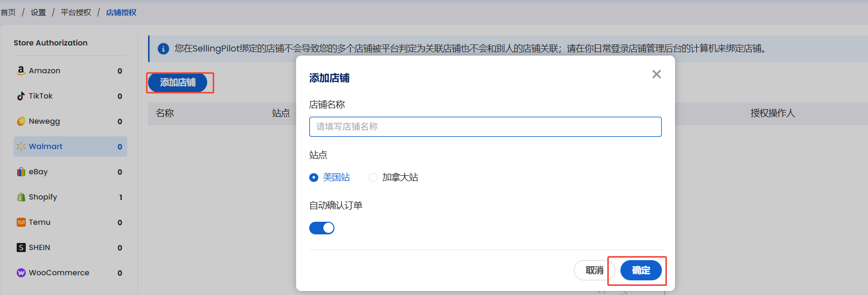Image resolution: width=868 pixels, height=295 pixels.
Task: Click the 添加店铺 dialog title
Action: click(x=329, y=78)
